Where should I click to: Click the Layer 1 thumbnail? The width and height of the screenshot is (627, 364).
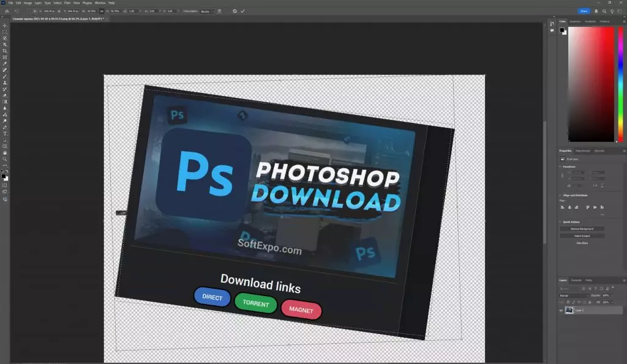click(569, 310)
